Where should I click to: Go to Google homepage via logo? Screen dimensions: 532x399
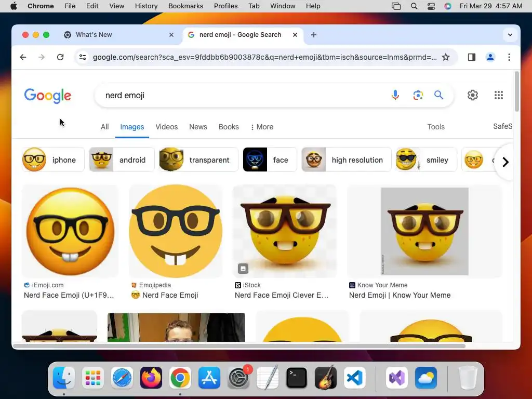[x=47, y=96]
